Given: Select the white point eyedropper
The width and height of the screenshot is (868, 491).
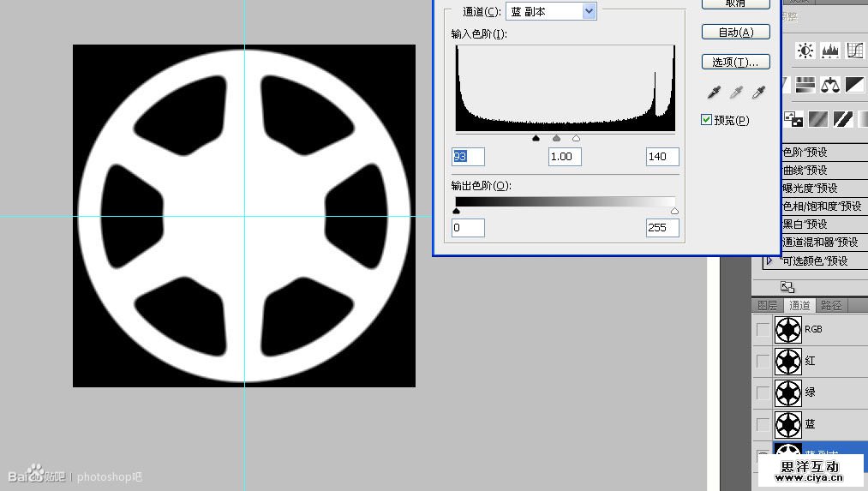Looking at the screenshot, I should click(758, 93).
